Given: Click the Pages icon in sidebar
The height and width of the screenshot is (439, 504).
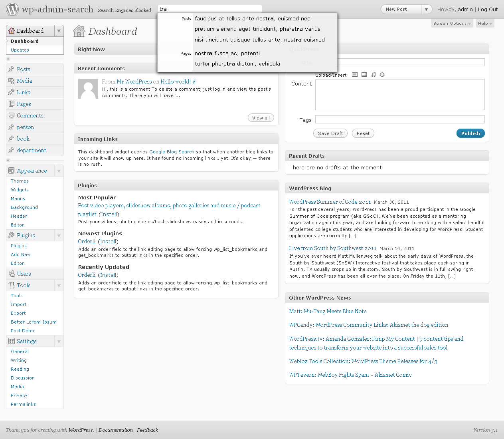Looking at the screenshot, I should (11, 104).
